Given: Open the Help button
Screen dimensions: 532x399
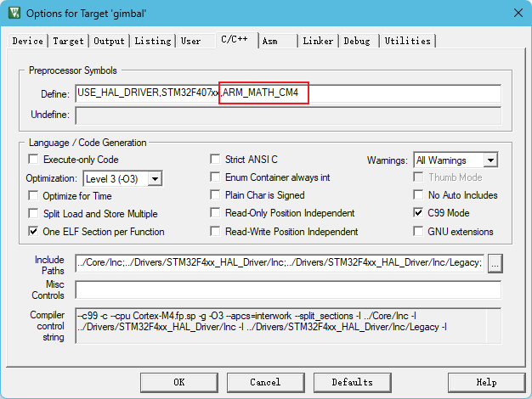Looking at the screenshot, I should (487, 382).
